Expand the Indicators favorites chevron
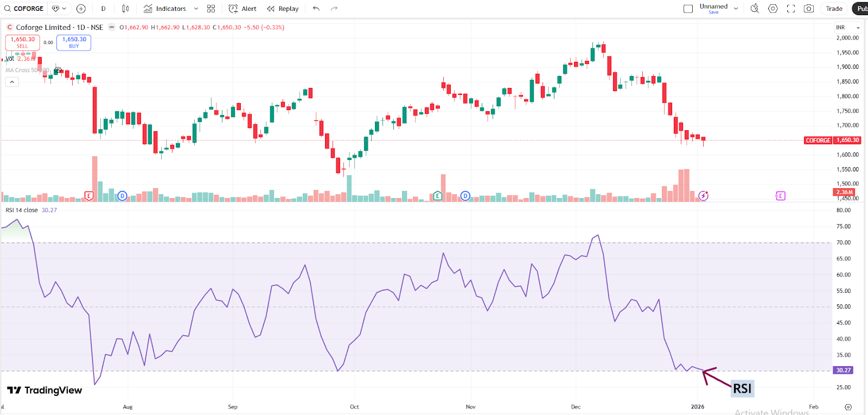 (x=196, y=9)
